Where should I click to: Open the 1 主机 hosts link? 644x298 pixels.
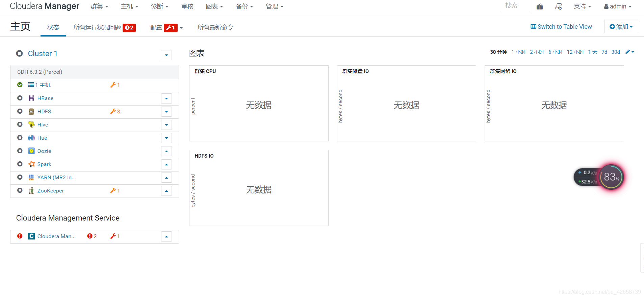[x=43, y=85]
